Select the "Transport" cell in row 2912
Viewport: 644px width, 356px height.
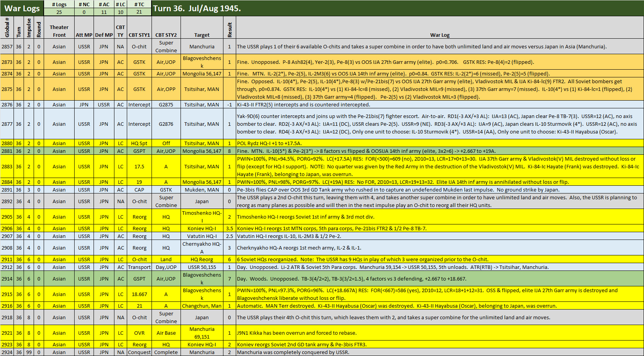coord(139,267)
